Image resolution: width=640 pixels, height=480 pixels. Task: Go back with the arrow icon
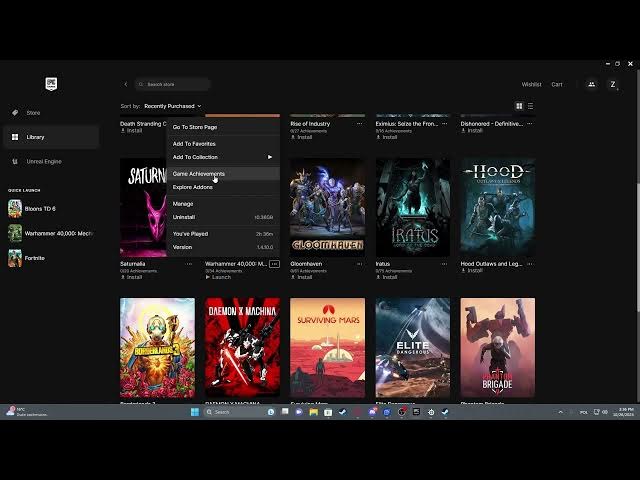tap(126, 84)
